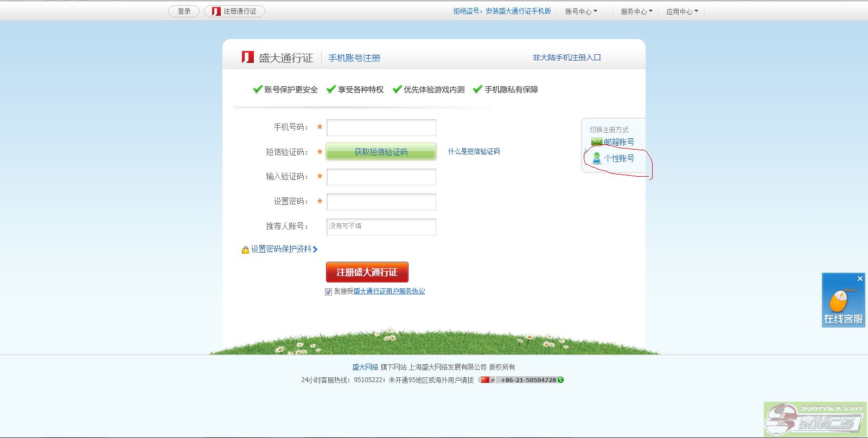Expand the 账号中心 dropdown menu
868x438 pixels.
coord(580,11)
